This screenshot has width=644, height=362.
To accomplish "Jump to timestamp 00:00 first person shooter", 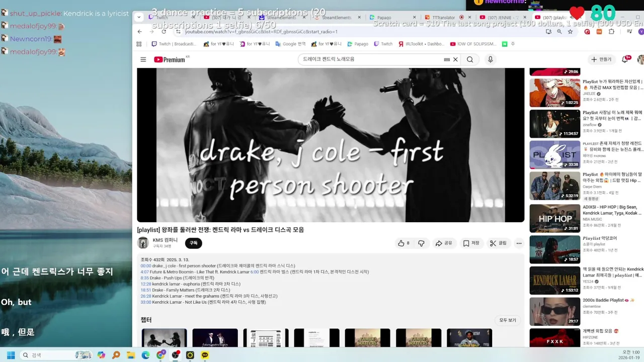I will pos(146,265).
